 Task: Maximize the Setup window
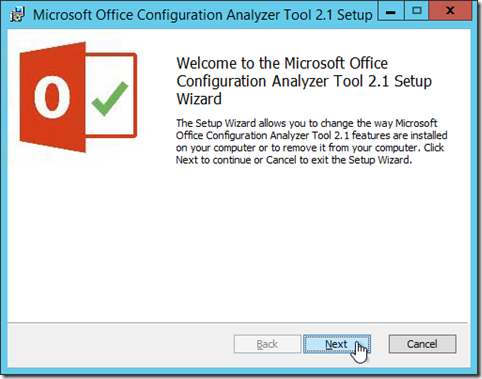[x=417, y=11]
